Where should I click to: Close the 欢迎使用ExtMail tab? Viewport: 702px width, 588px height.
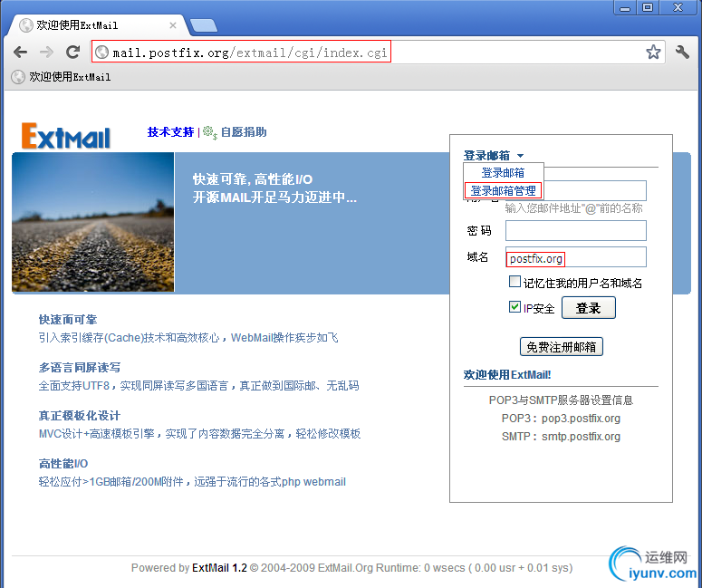173,25
